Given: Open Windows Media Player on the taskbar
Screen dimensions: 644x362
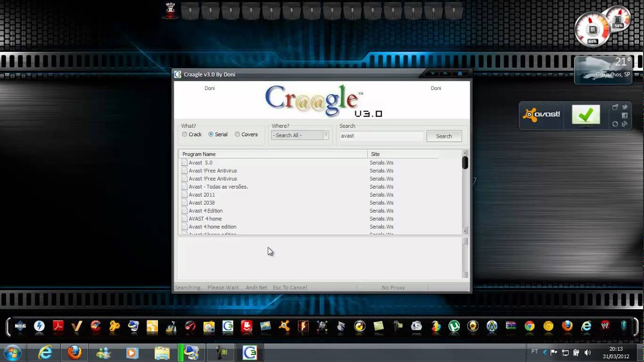Looking at the screenshot, I should tap(132, 353).
